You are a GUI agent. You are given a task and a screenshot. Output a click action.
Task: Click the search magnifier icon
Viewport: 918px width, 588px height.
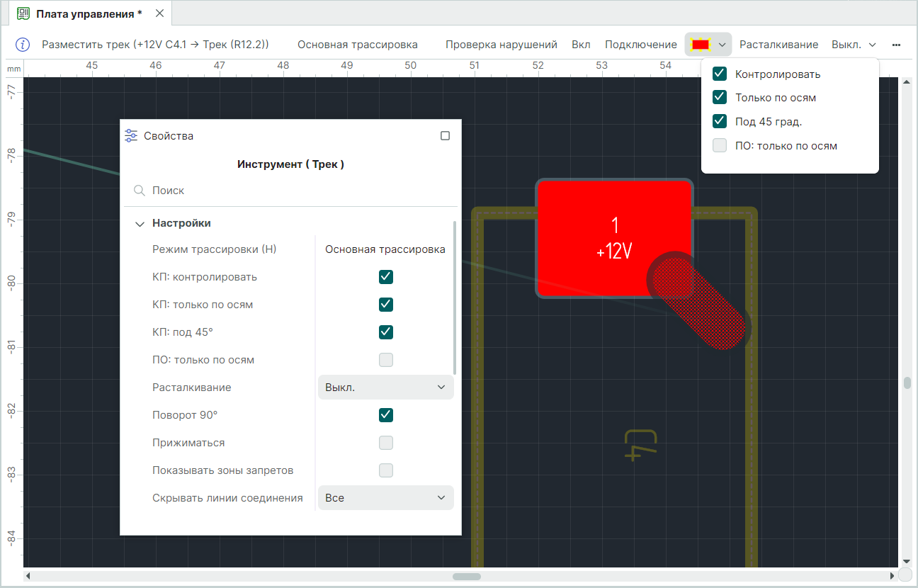[140, 191]
